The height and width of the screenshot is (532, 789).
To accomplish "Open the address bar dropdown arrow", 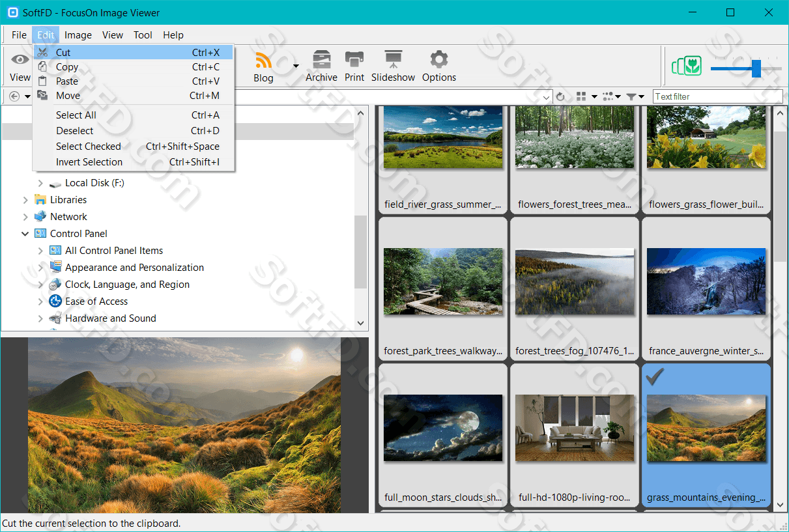I will [x=547, y=96].
